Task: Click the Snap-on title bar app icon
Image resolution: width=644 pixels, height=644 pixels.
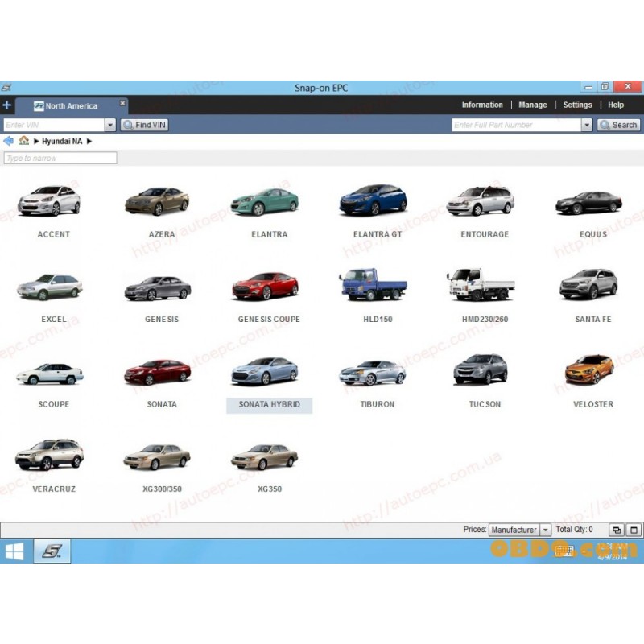Action: (x=6, y=88)
